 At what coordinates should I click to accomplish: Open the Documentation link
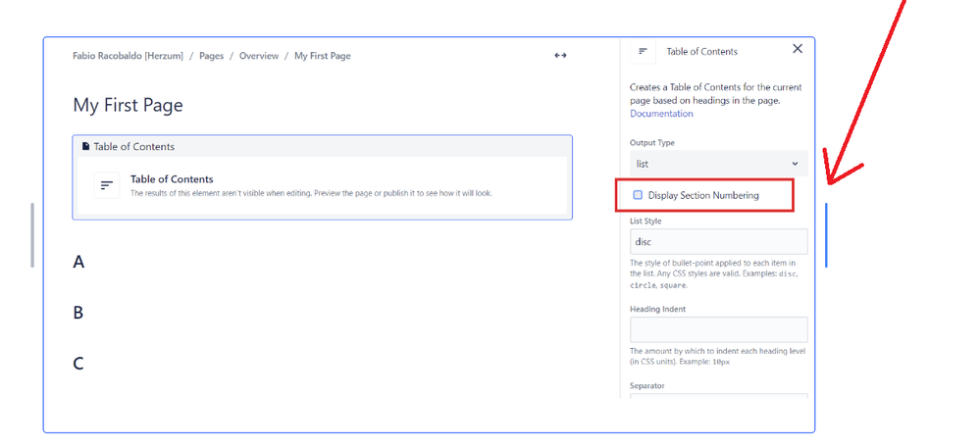661,114
